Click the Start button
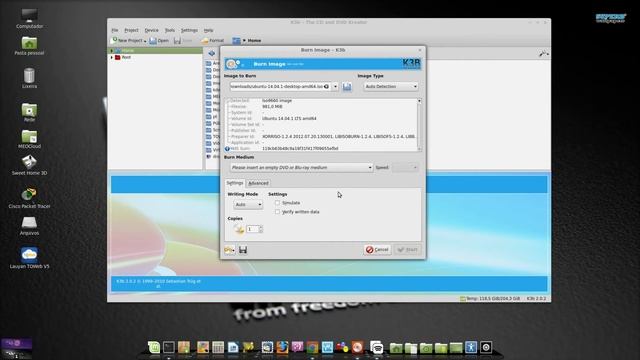This screenshot has height=360, width=640. tap(408, 249)
